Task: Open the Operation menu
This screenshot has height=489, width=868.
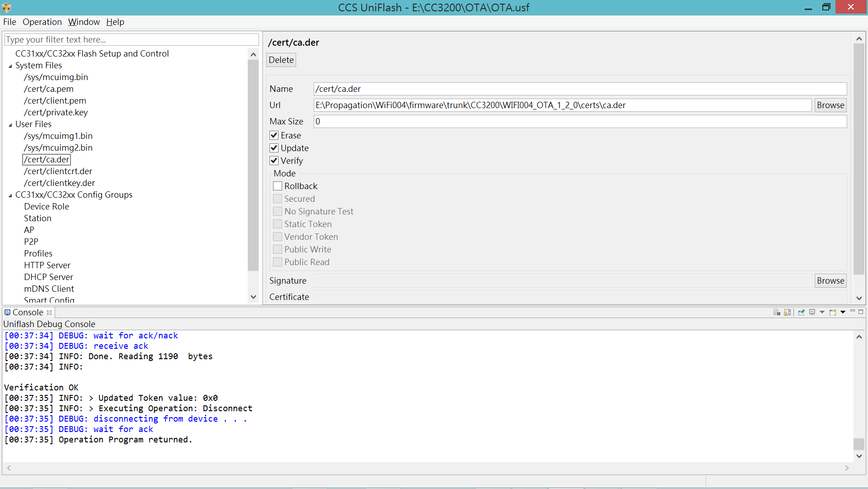Action: [x=42, y=22]
